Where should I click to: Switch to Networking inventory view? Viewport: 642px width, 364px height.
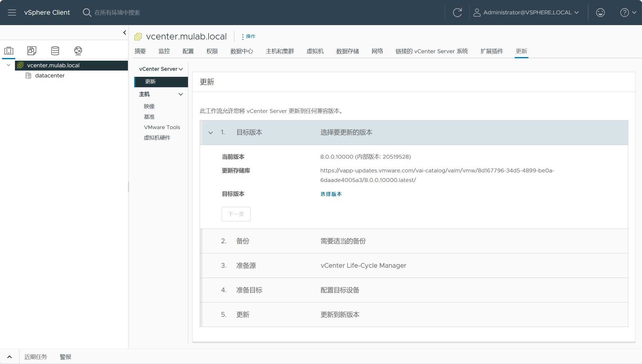(x=78, y=51)
